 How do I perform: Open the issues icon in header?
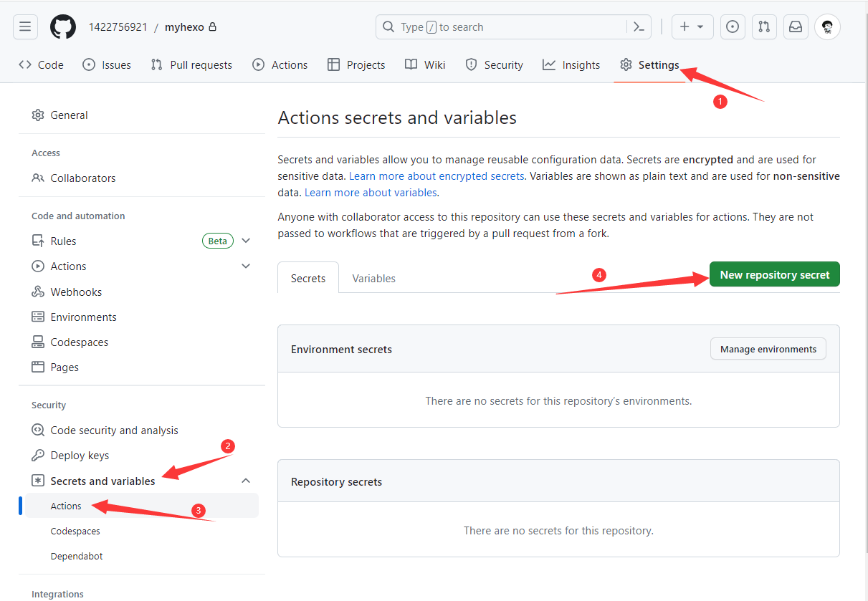(732, 27)
